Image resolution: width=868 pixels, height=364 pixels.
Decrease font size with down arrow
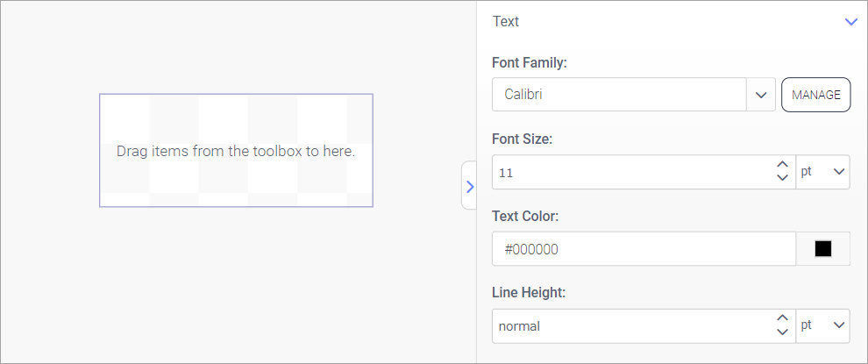[x=783, y=178]
